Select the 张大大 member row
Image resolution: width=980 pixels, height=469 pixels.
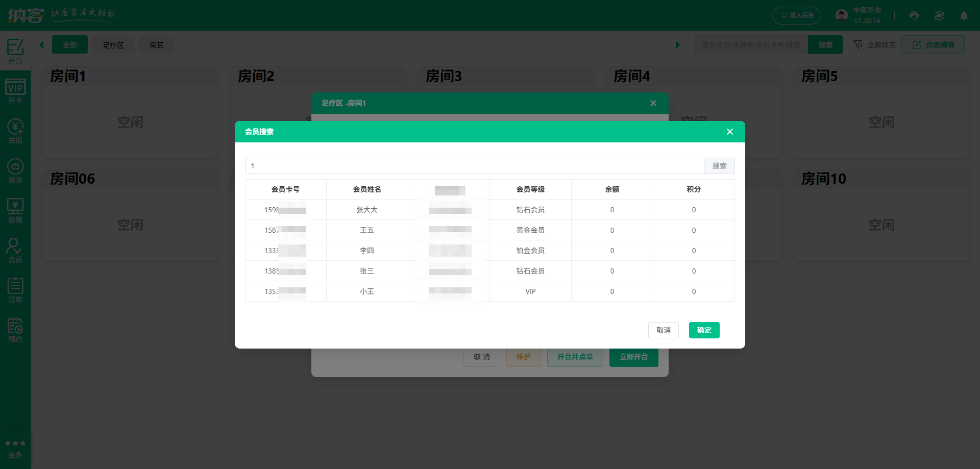click(x=367, y=210)
